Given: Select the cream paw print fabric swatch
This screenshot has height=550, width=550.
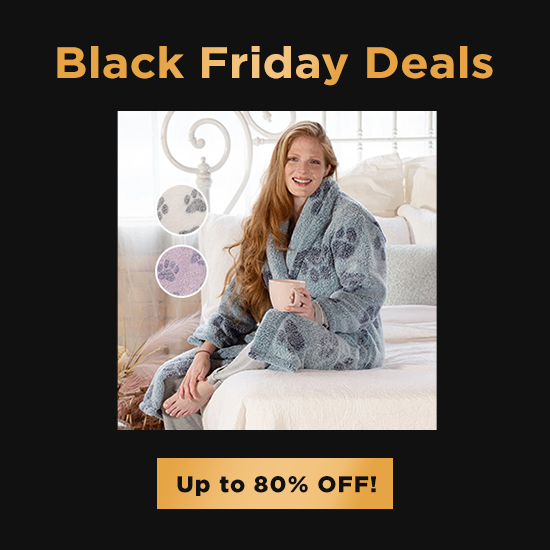Looking at the screenshot, I should tap(182, 210).
